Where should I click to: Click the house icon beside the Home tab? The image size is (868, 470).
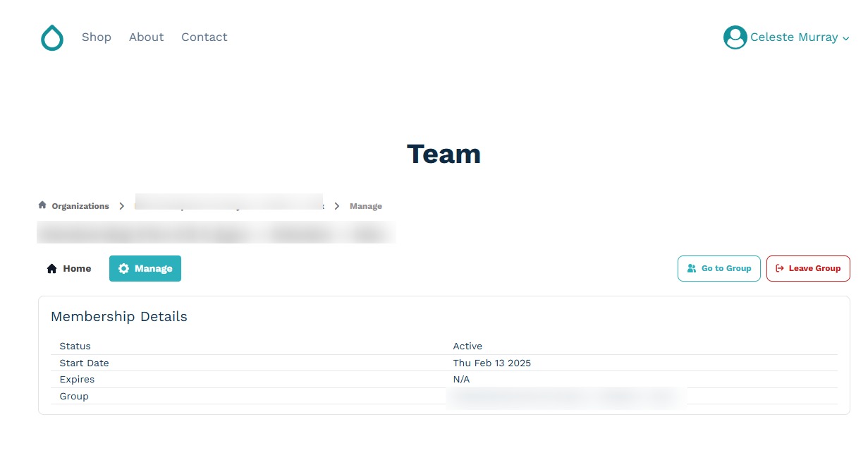(51, 268)
